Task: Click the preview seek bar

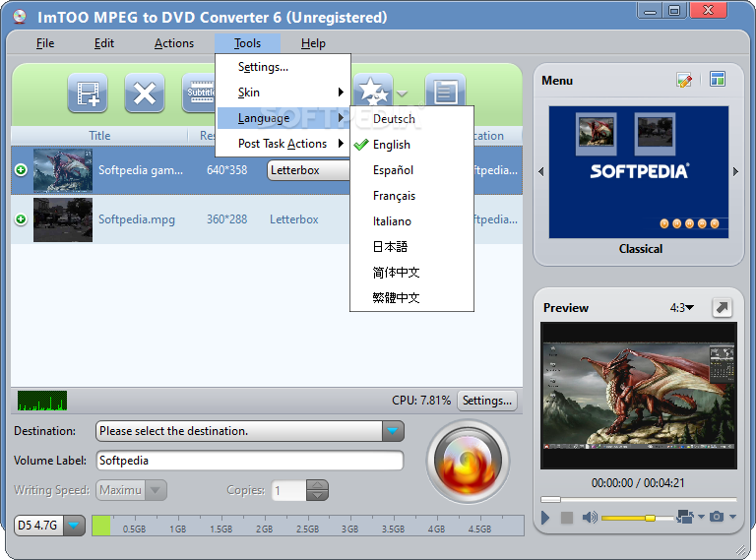Action: (638, 499)
